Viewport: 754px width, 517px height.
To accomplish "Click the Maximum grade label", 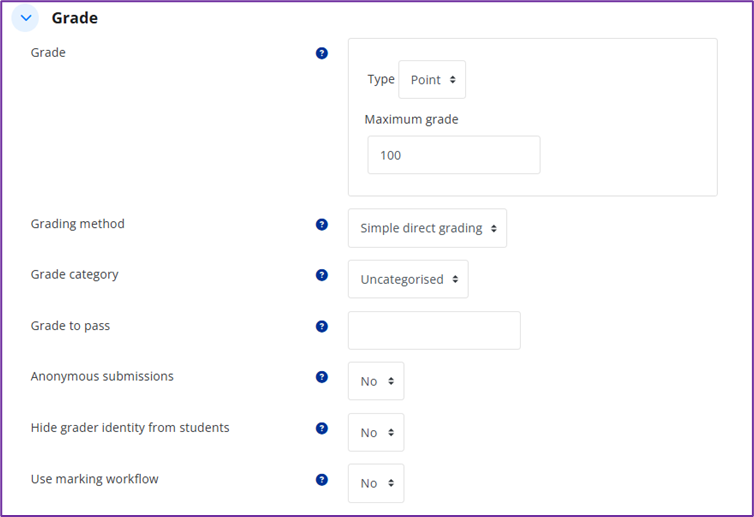I will click(x=411, y=119).
